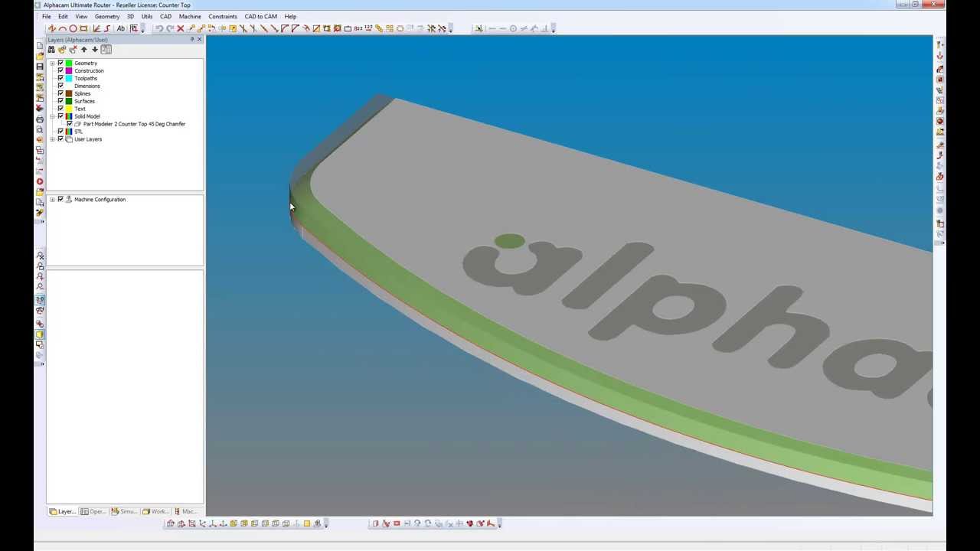Open the View menu

[81, 16]
